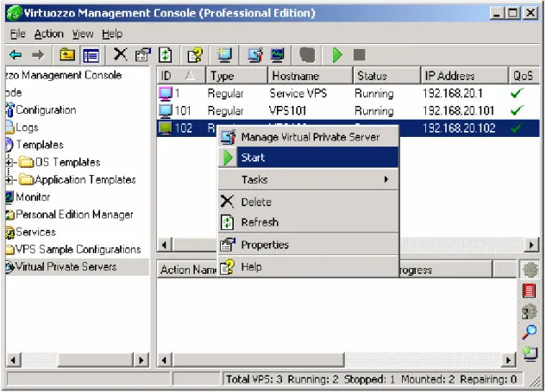Choose Delete in the context menu
This screenshot has width=546, height=392.
[308, 202]
